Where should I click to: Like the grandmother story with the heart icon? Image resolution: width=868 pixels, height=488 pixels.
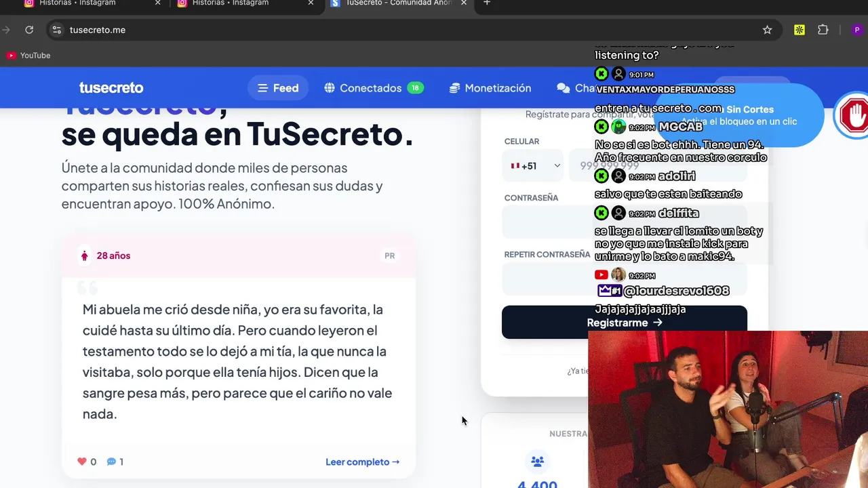click(82, 462)
